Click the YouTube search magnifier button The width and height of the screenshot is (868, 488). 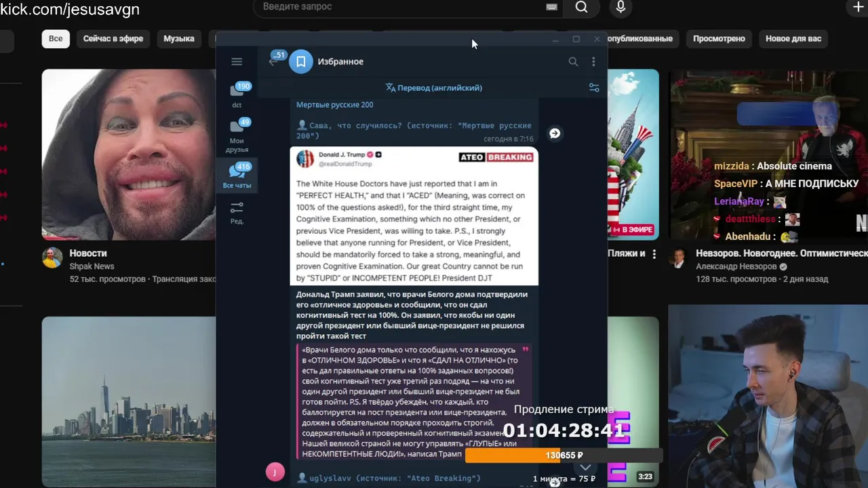582,7
